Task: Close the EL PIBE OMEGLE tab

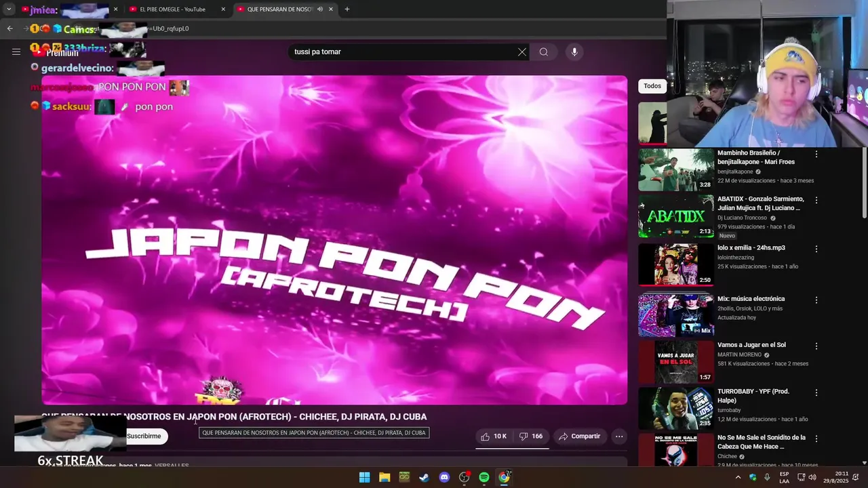Action: [224, 9]
